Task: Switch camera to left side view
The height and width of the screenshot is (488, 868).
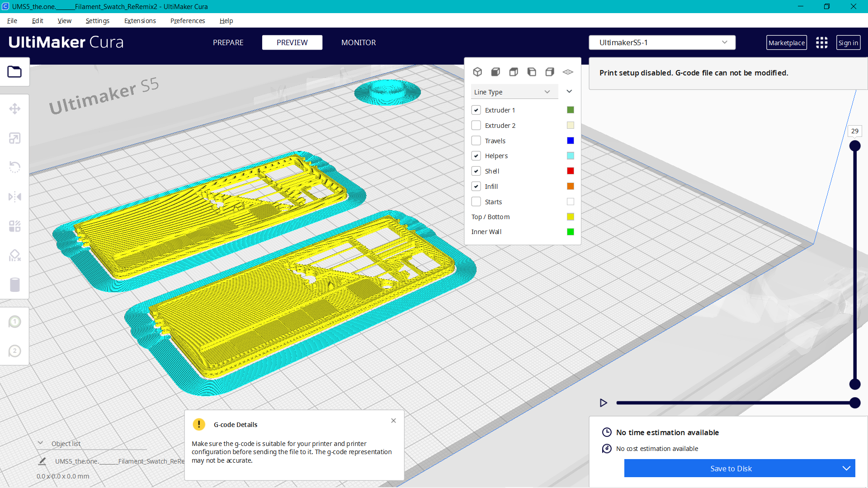Action: [532, 72]
